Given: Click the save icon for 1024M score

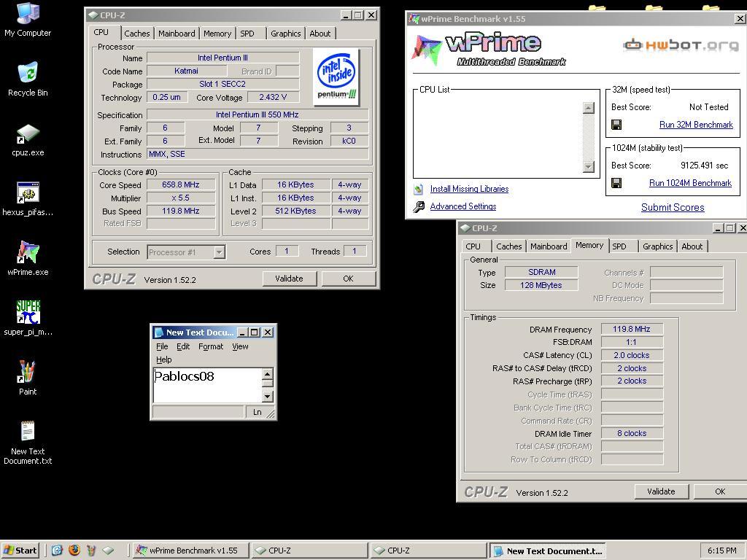Looking at the screenshot, I should [x=616, y=183].
